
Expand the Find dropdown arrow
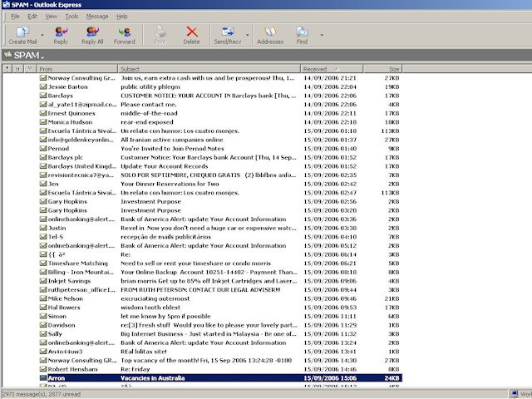322,35
